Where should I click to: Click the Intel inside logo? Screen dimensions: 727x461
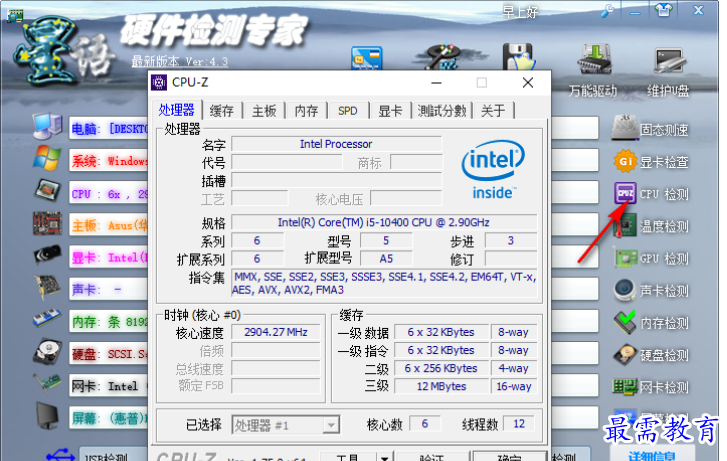[x=493, y=170]
